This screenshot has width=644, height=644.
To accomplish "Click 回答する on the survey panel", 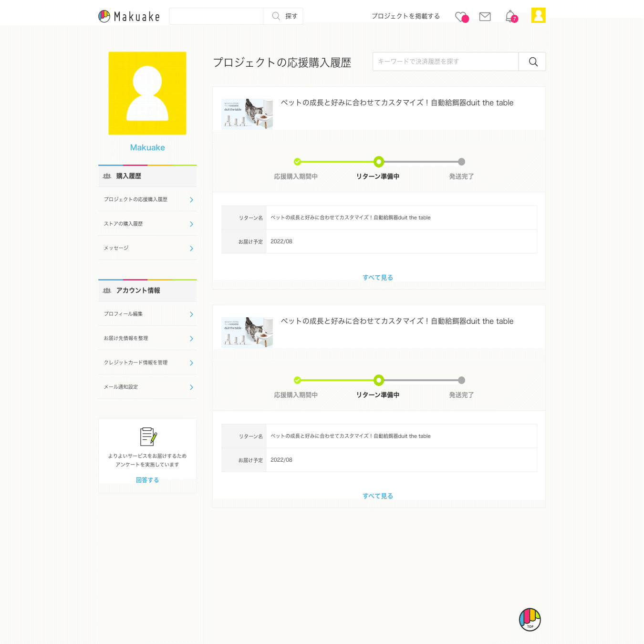I will coord(147,480).
